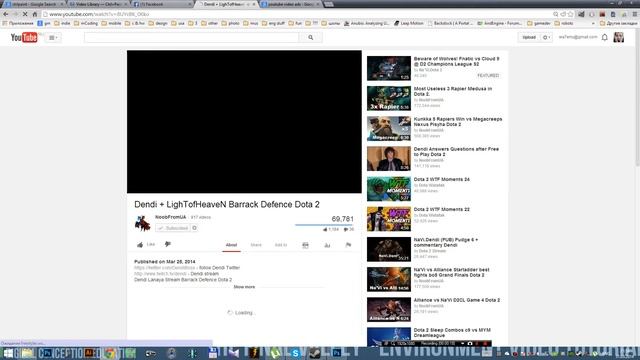
Task: Open the 'photo' bookmarks folder
Action: 231,23
